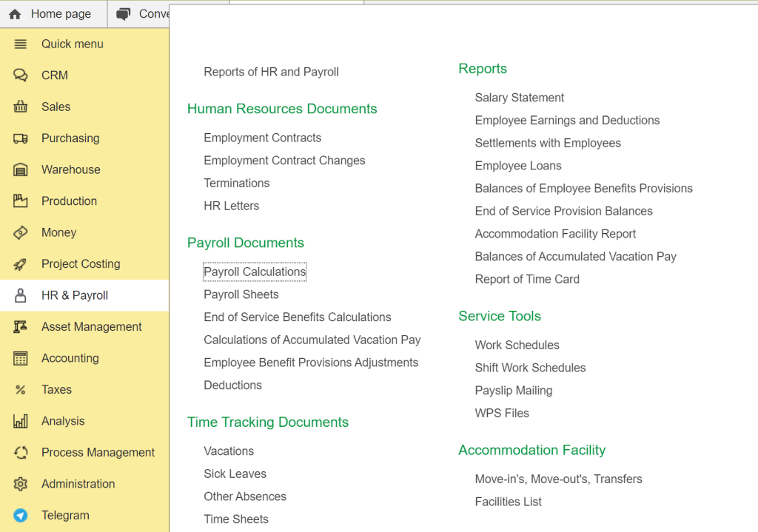This screenshot has height=532, width=758.
Task: Open the Terminations list
Action: tap(236, 183)
